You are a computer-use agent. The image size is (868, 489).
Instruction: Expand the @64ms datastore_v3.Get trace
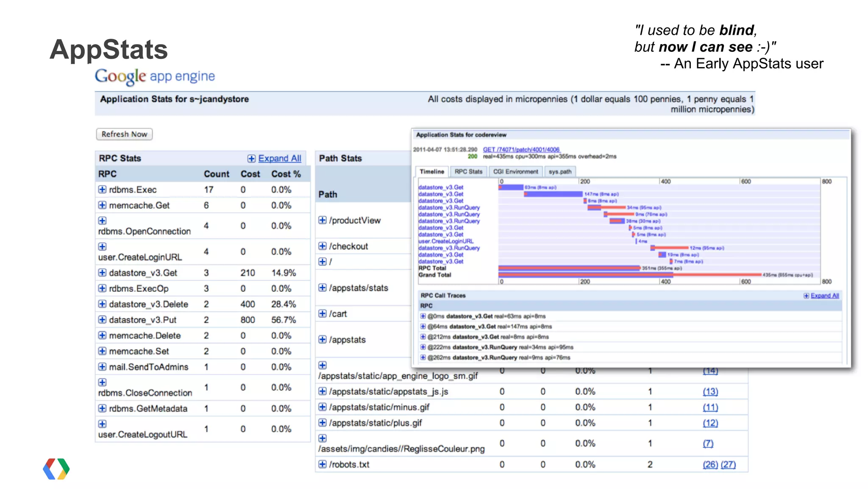click(423, 326)
